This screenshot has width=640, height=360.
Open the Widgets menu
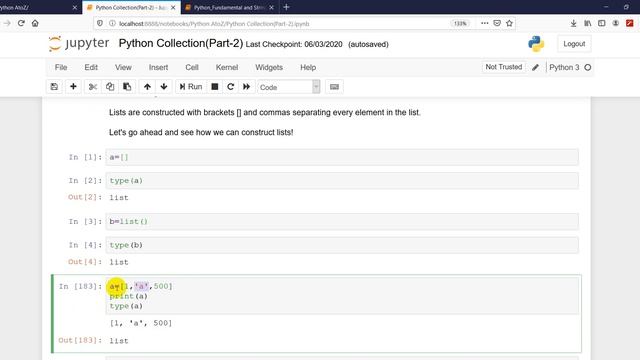click(x=269, y=67)
